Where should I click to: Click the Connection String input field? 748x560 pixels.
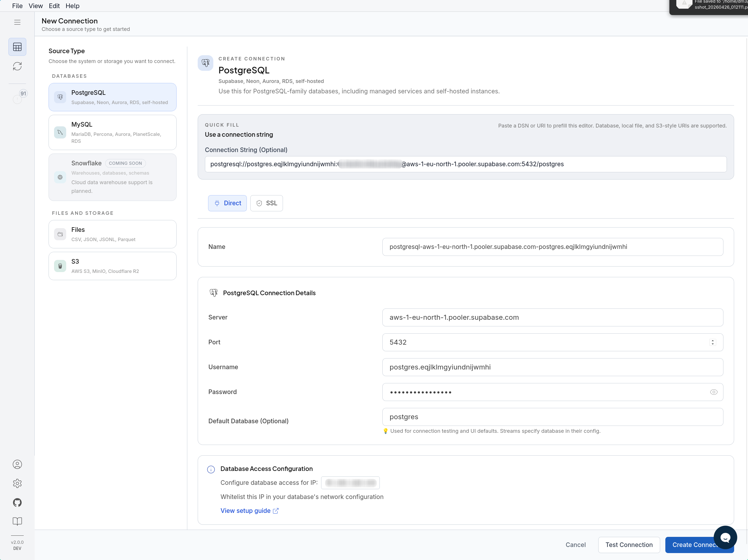465,164
